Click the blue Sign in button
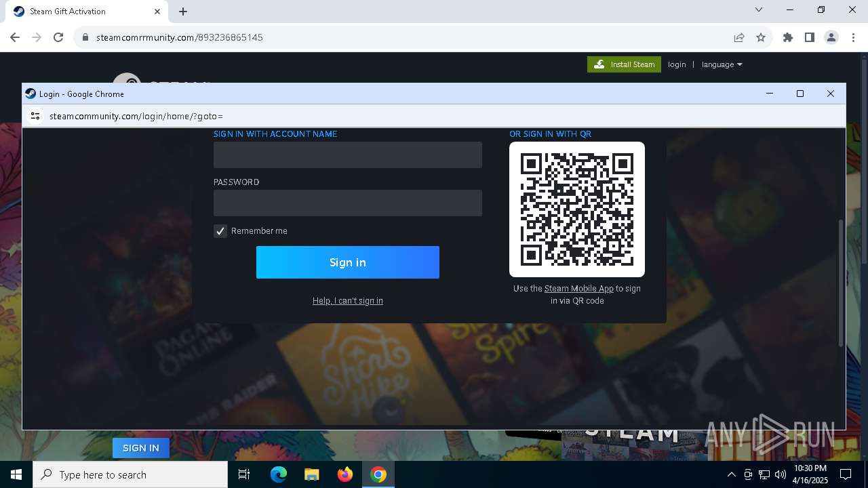 point(348,262)
